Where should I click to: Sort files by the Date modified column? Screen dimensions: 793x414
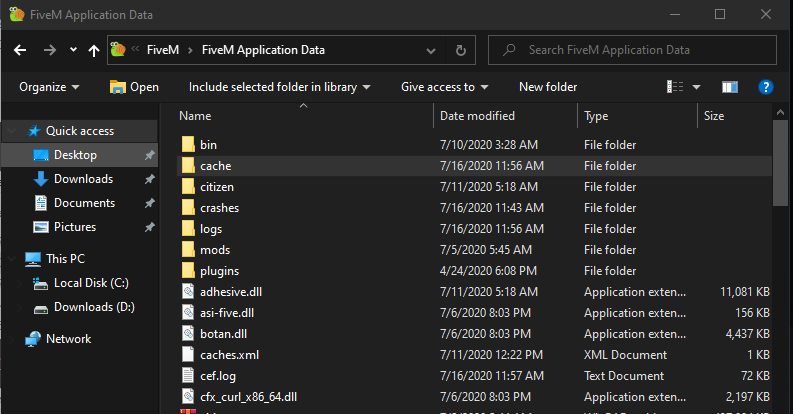click(477, 116)
